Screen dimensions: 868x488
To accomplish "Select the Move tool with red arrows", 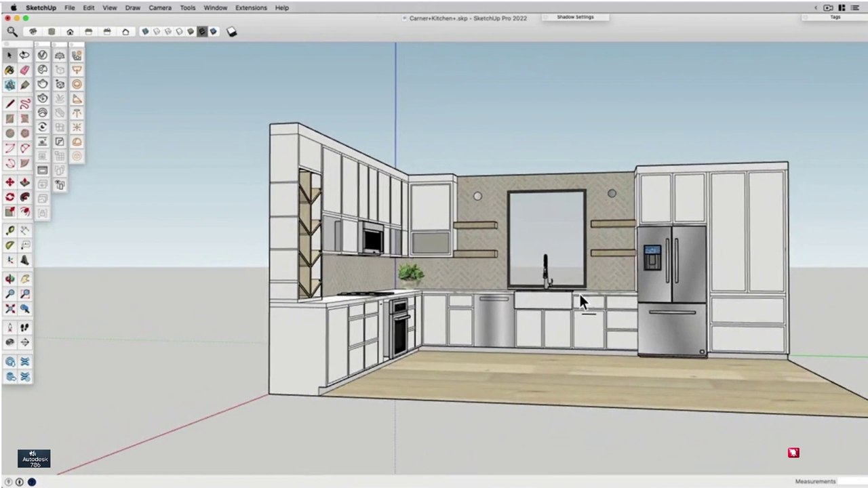I will [9, 182].
